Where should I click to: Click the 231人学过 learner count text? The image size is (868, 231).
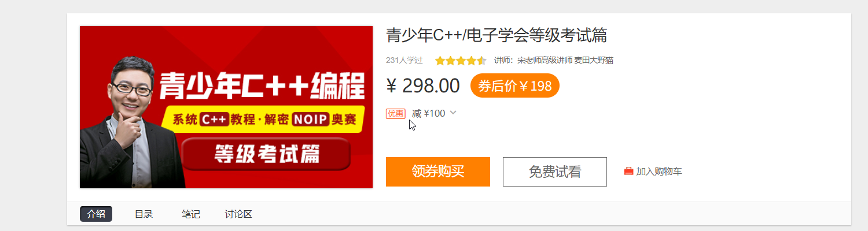pos(404,61)
